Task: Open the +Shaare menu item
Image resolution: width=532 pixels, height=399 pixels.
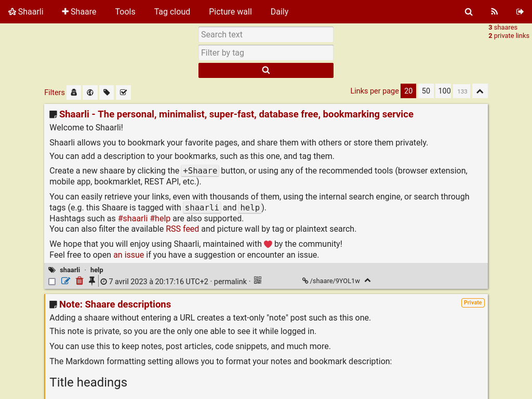Action: tap(79, 12)
